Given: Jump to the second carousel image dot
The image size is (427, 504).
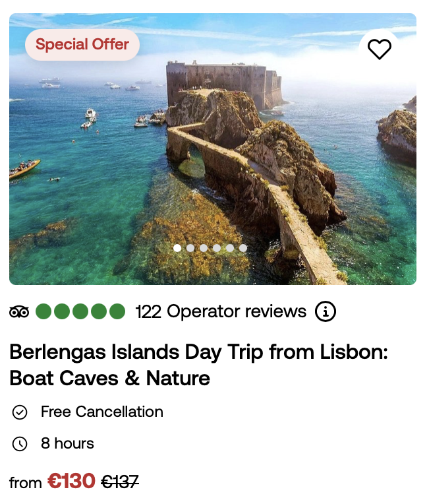Looking at the screenshot, I should [190, 248].
